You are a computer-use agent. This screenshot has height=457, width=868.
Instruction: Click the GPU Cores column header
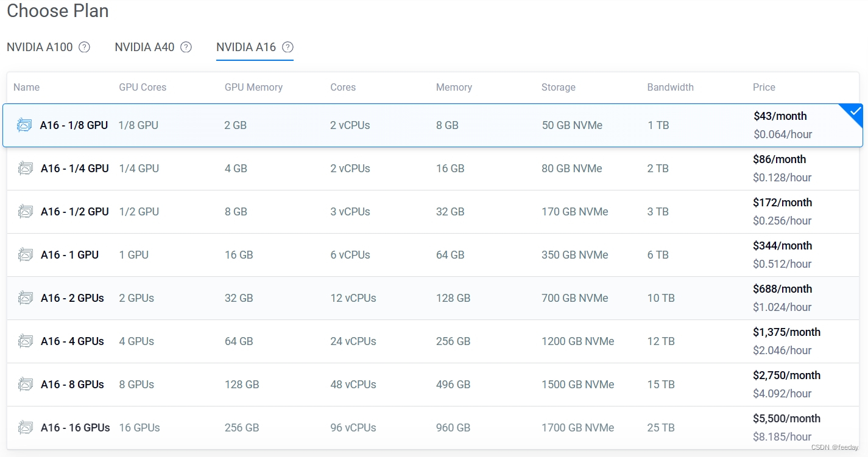click(x=143, y=87)
